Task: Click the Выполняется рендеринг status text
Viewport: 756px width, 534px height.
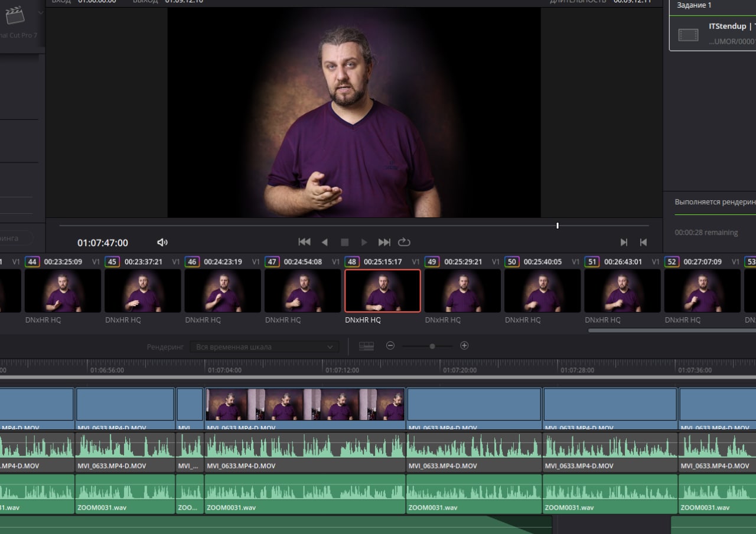Action: 715,202
